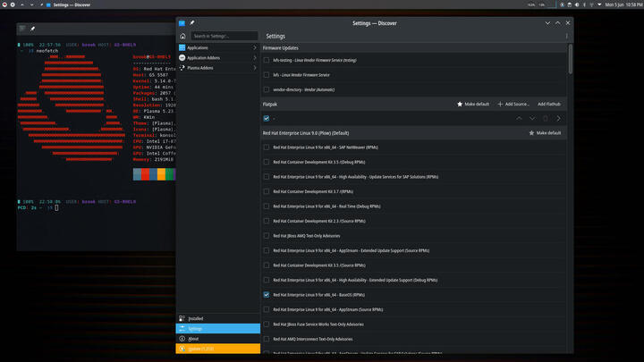Open the Installed page
The height and width of the screenshot is (362, 644).
click(218, 318)
